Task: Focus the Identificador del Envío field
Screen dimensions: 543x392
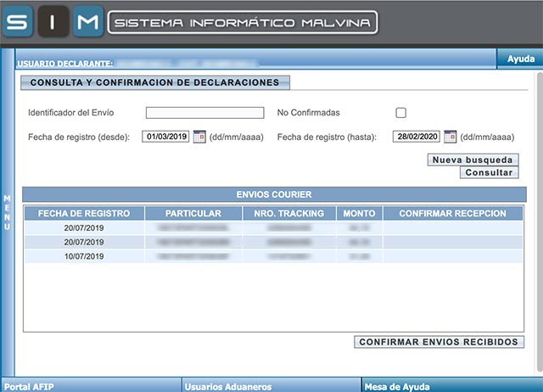Action: click(x=205, y=113)
